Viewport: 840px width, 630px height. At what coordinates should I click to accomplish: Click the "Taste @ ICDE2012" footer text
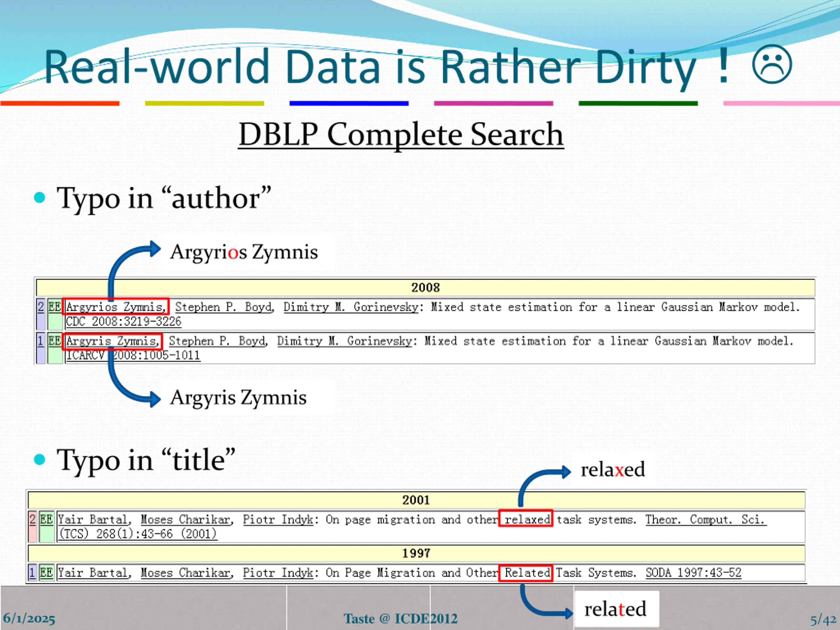point(401,619)
